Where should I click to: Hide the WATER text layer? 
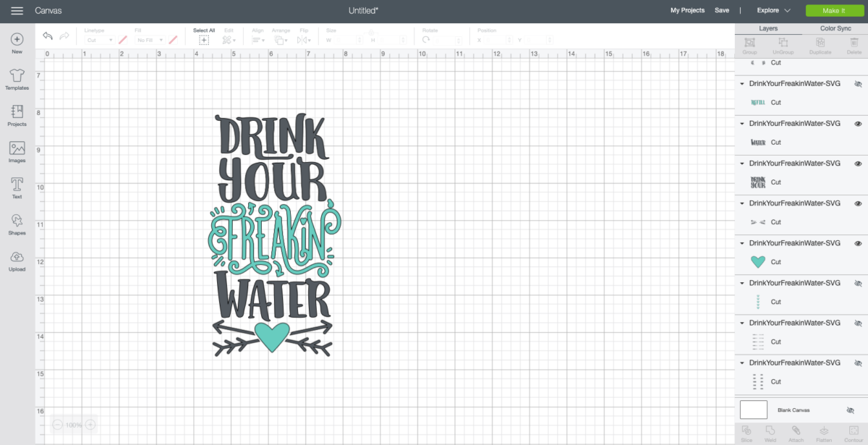tap(858, 124)
